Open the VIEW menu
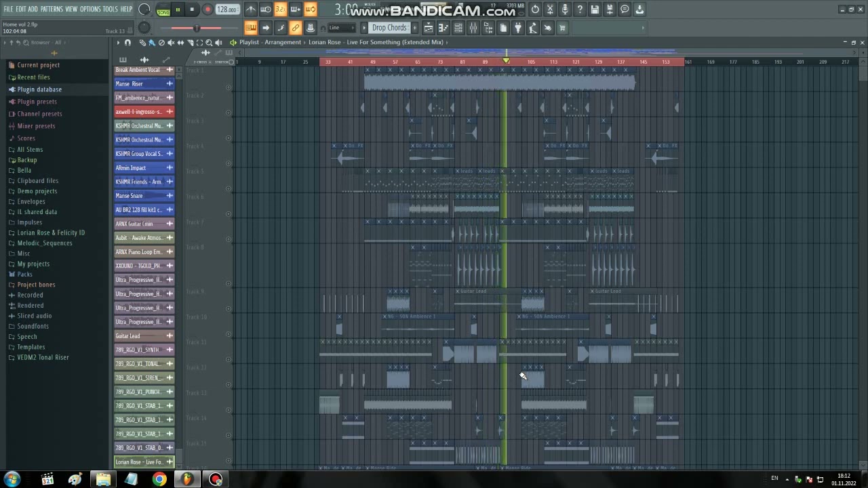 [x=71, y=9]
